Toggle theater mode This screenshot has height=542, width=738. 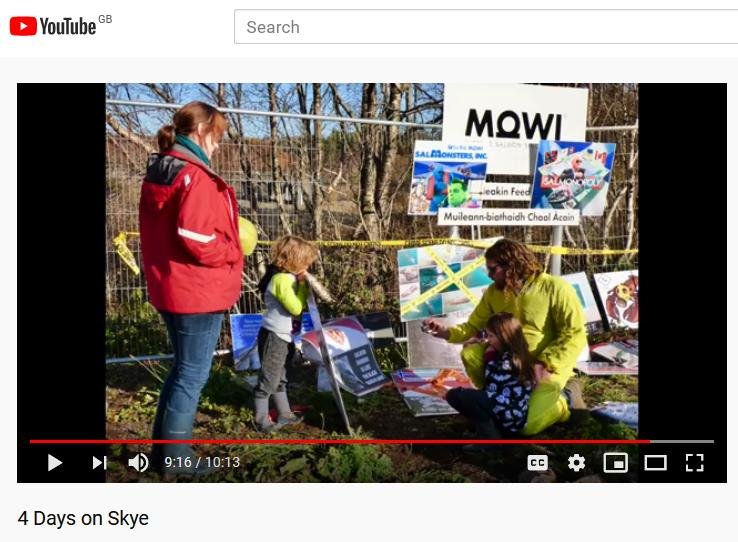pyautogui.click(x=655, y=463)
